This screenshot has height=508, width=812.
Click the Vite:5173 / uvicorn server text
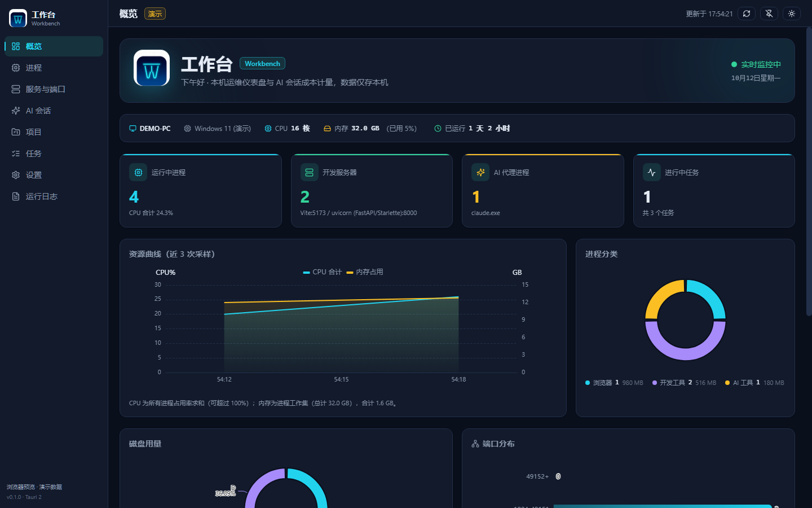point(359,213)
